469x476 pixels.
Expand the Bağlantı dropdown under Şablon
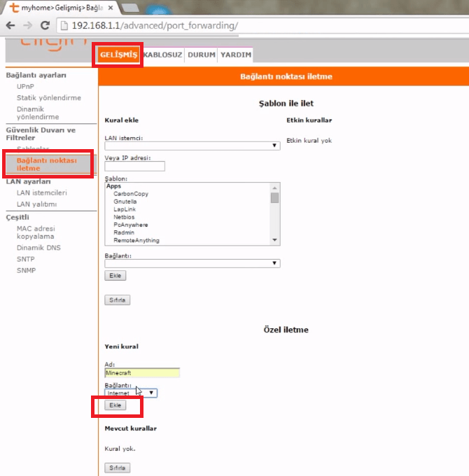point(192,263)
